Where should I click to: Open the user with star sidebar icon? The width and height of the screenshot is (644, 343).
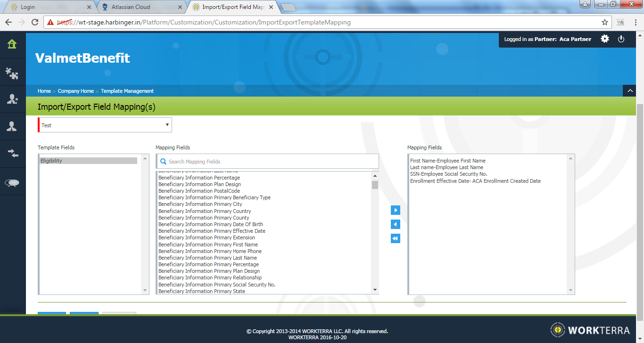pyautogui.click(x=12, y=99)
